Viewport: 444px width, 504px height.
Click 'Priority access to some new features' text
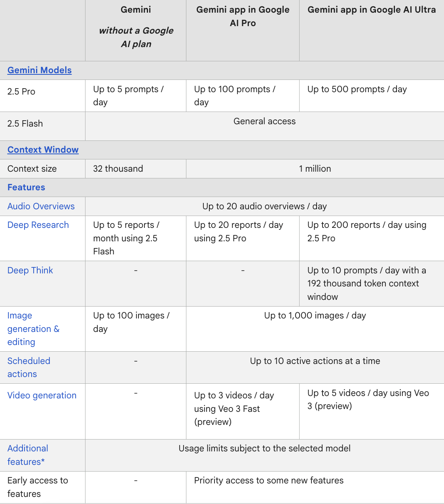(269, 480)
